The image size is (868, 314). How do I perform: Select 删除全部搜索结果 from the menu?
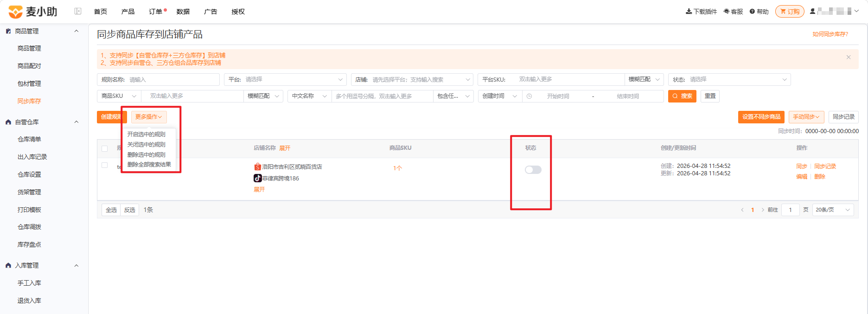tap(149, 164)
